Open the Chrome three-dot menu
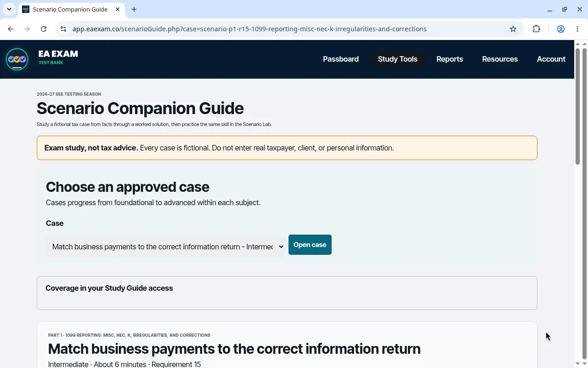This screenshot has height=368, width=588. coord(577,29)
